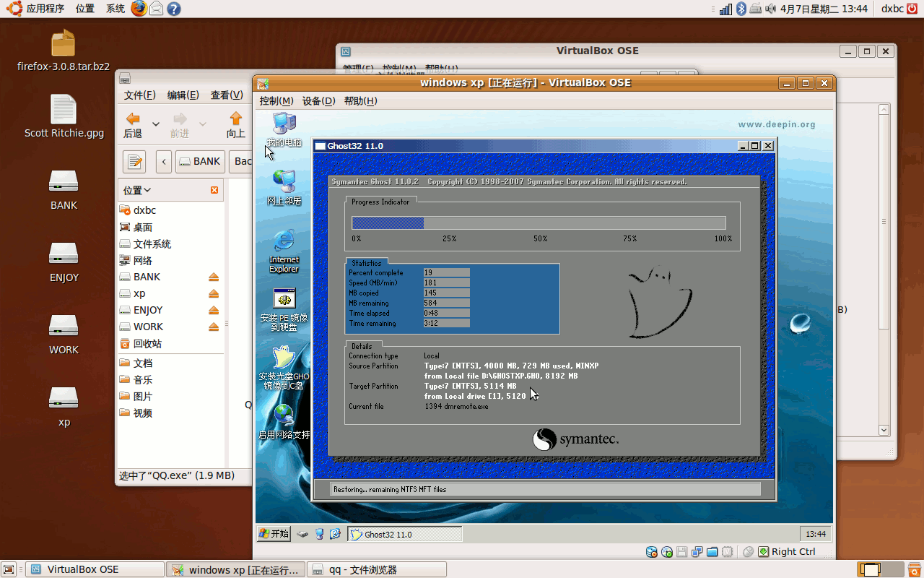
Task: Open the volume control speaker icon
Action: tap(770, 9)
